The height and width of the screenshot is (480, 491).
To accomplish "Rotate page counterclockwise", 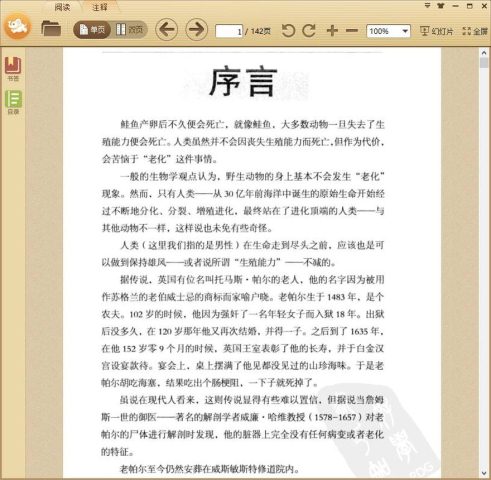I will (288, 31).
